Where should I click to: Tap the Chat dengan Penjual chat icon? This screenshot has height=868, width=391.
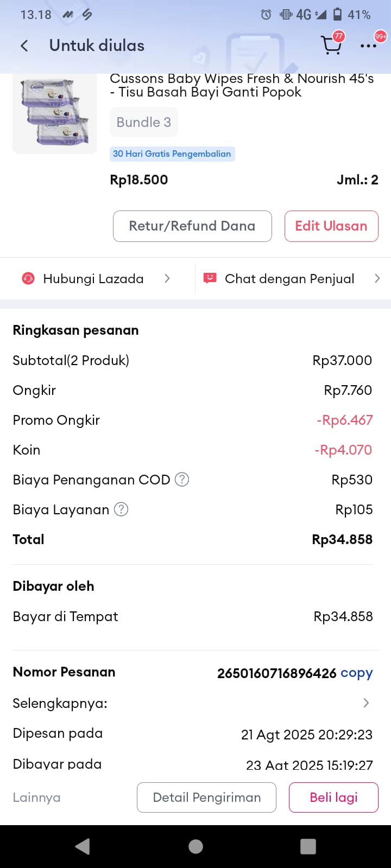click(x=210, y=278)
